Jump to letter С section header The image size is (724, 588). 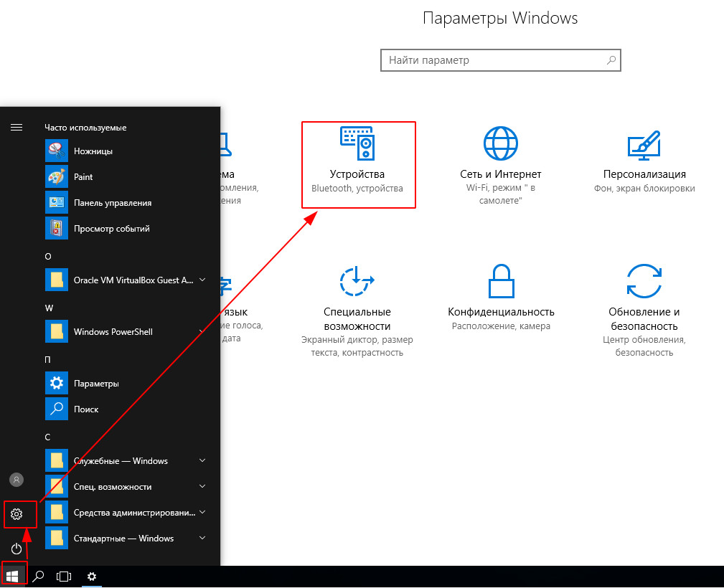pyautogui.click(x=47, y=437)
